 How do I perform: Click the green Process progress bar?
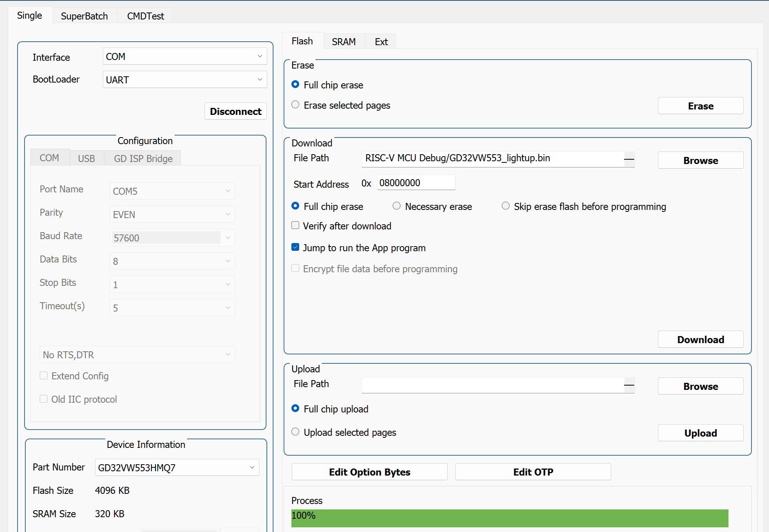(x=510, y=518)
